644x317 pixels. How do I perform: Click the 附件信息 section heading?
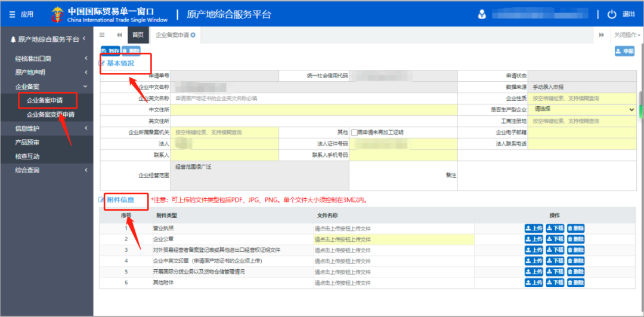tap(120, 200)
